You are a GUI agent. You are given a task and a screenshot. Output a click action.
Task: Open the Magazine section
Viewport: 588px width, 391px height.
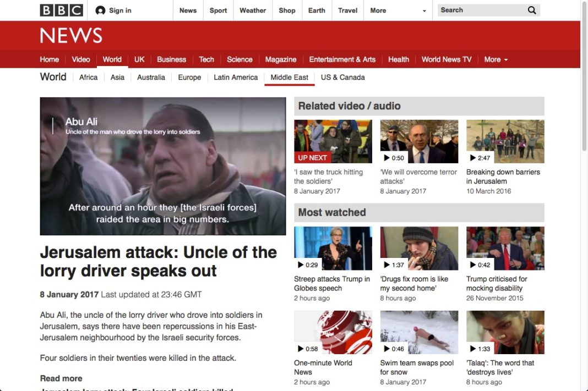pyautogui.click(x=280, y=59)
